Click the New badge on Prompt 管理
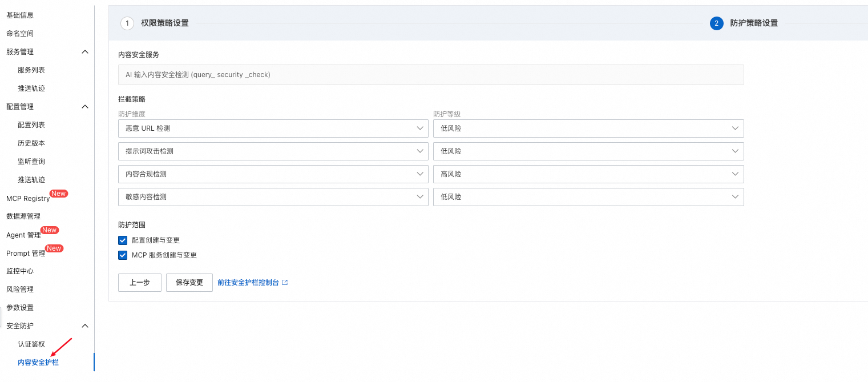 point(54,248)
